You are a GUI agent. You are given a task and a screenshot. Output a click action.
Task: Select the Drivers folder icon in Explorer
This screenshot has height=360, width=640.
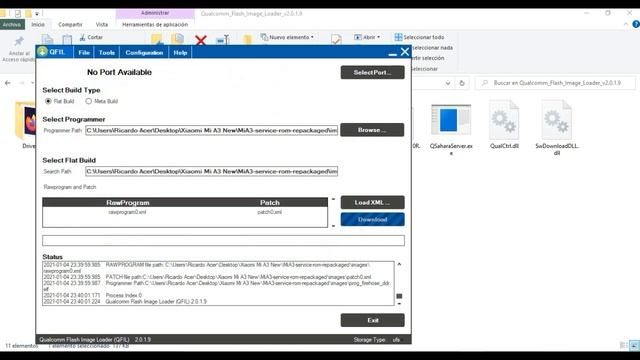[25, 121]
